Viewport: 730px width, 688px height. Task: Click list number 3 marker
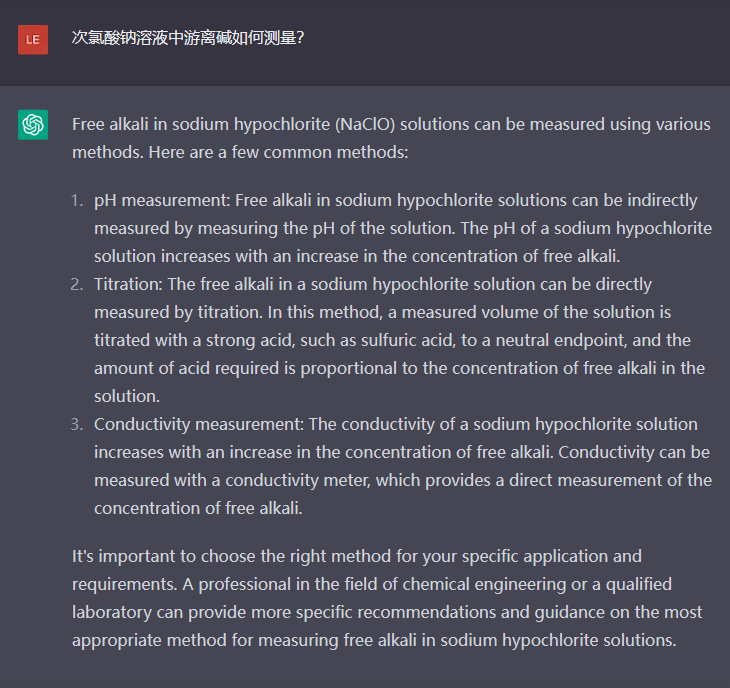click(x=77, y=424)
